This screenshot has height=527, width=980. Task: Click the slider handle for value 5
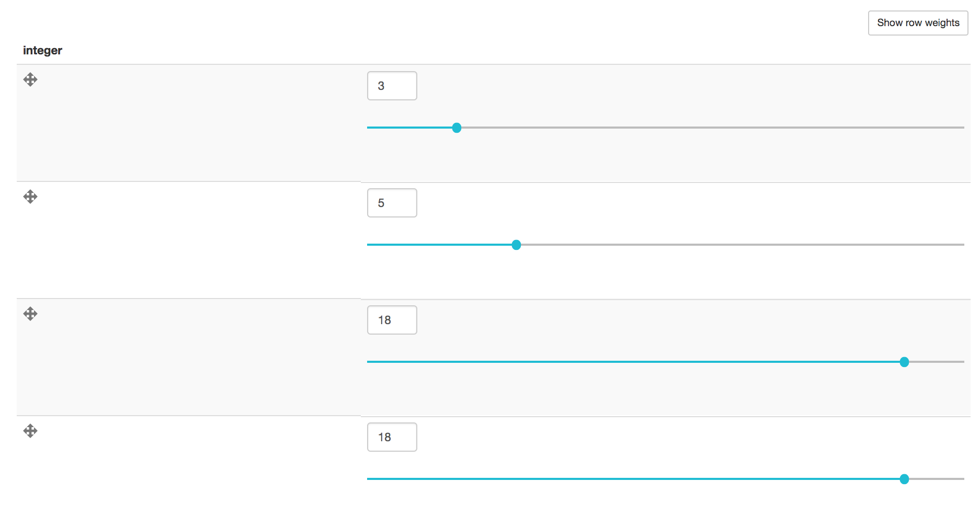pyautogui.click(x=517, y=244)
